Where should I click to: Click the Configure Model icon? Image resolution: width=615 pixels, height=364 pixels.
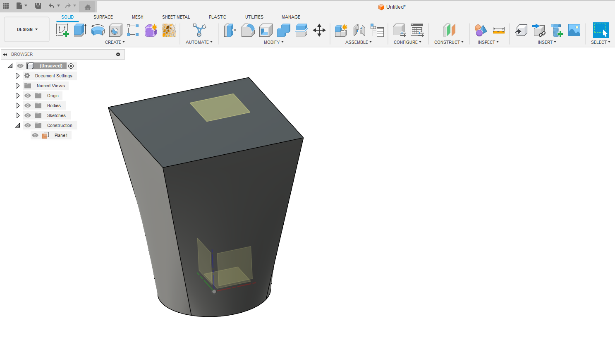[x=399, y=30]
